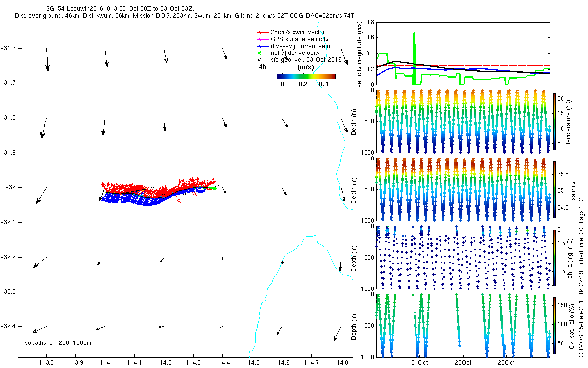
Task: Click the latitude tick label '-32.4'
Action: (8, 326)
